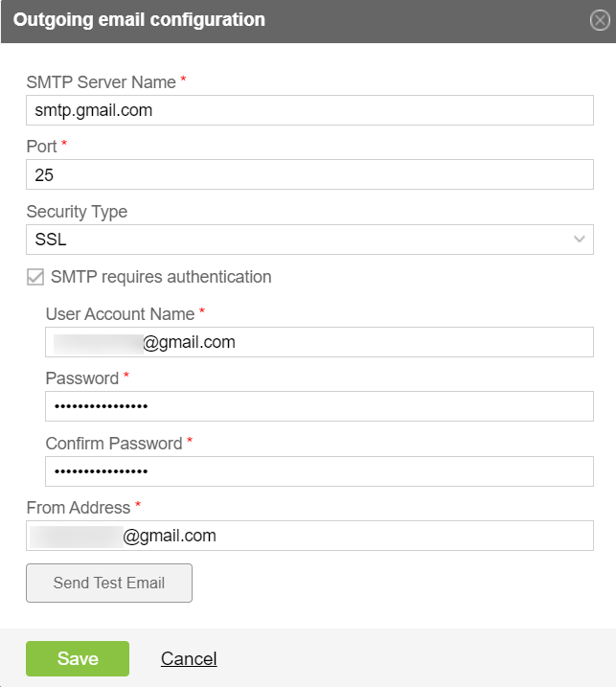Save the email configuration

pos(78,658)
